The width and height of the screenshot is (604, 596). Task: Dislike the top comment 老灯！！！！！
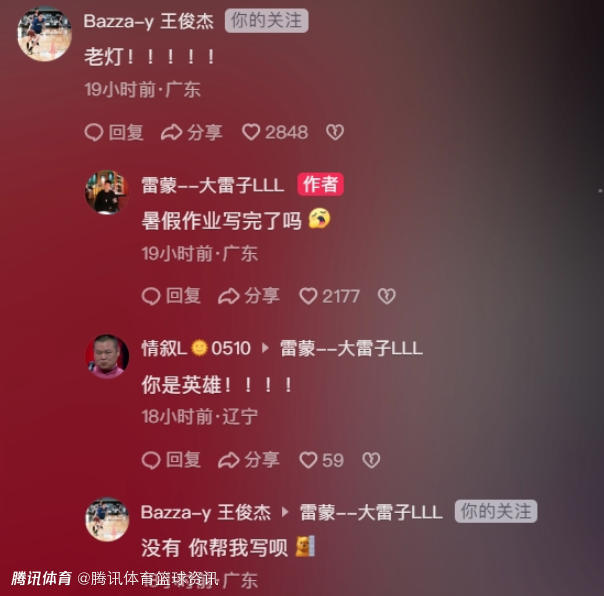(x=335, y=132)
